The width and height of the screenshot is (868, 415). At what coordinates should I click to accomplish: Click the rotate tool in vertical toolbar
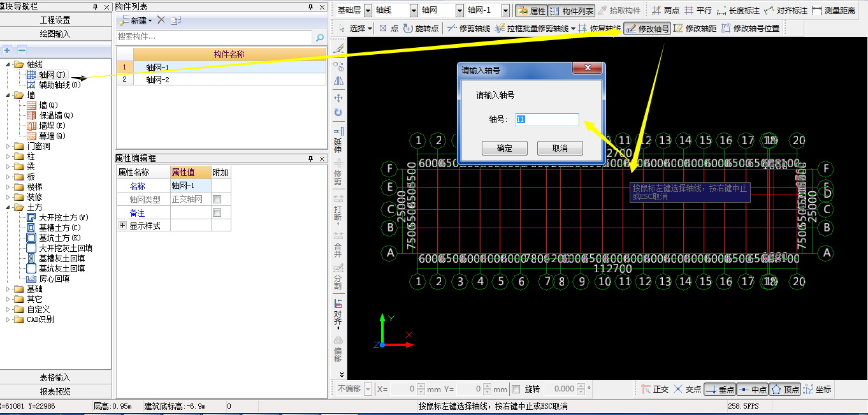click(x=338, y=112)
